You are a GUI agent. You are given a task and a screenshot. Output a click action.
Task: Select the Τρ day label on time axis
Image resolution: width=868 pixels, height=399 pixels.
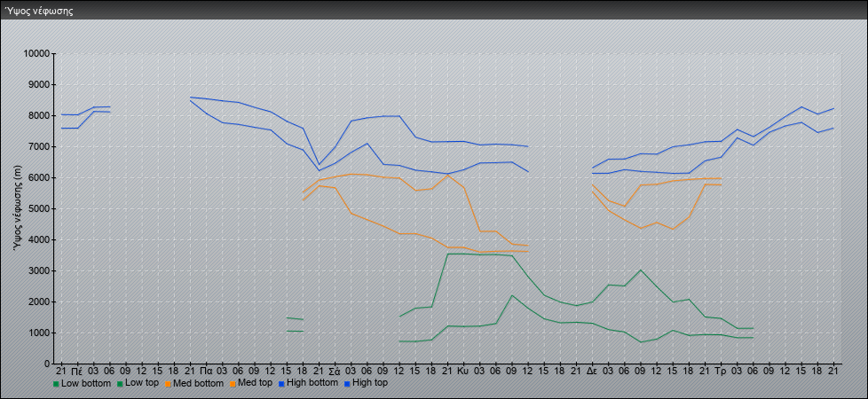(x=721, y=370)
